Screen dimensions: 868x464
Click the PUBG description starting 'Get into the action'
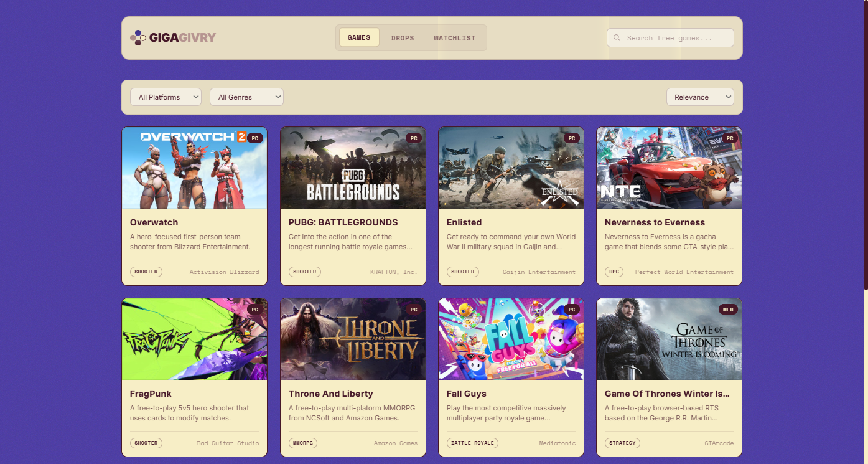point(351,242)
